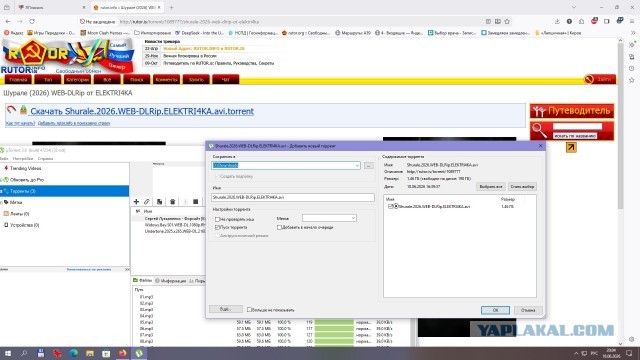Open the Edge icon in the taskbar
Image resolution: width=640 pixels, height=360 pixels.
[x=73, y=353]
